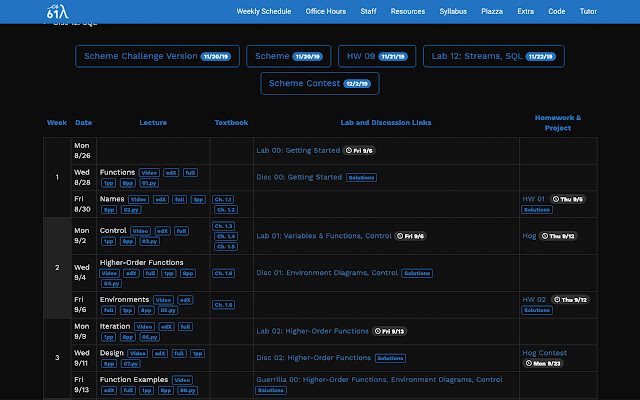Open the Tutor nav link
This screenshot has height=400, width=640.
(x=588, y=11)
